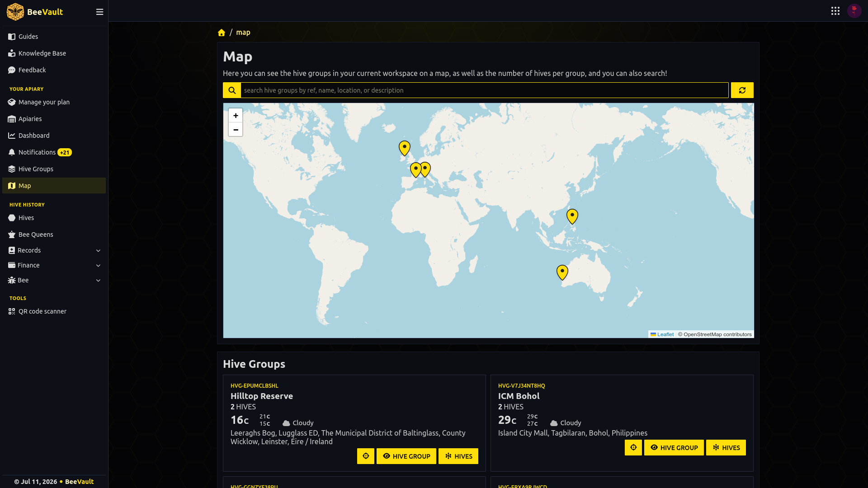The image size is (868, 488).
Task: Expand the Finance submenu
Action: [54, 265]
